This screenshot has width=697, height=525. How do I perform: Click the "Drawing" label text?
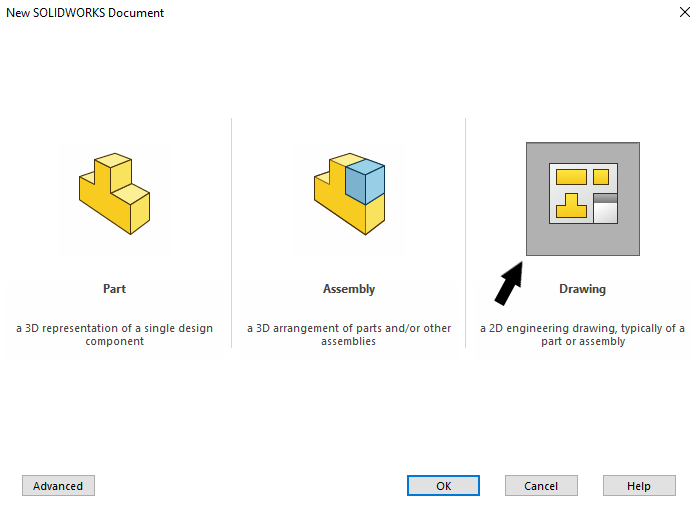[x=582, y=289]
